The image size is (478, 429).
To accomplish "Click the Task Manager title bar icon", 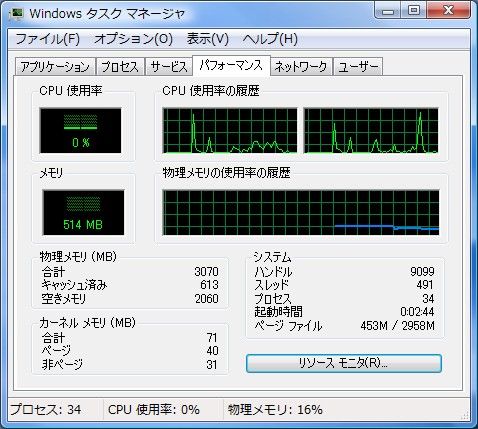I will point(17,14).
